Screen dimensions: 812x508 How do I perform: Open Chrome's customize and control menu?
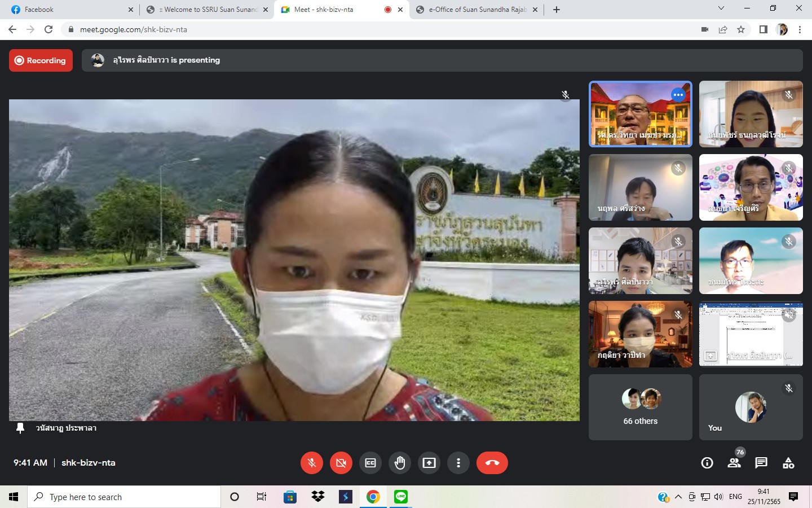click(x=800, y=29)
